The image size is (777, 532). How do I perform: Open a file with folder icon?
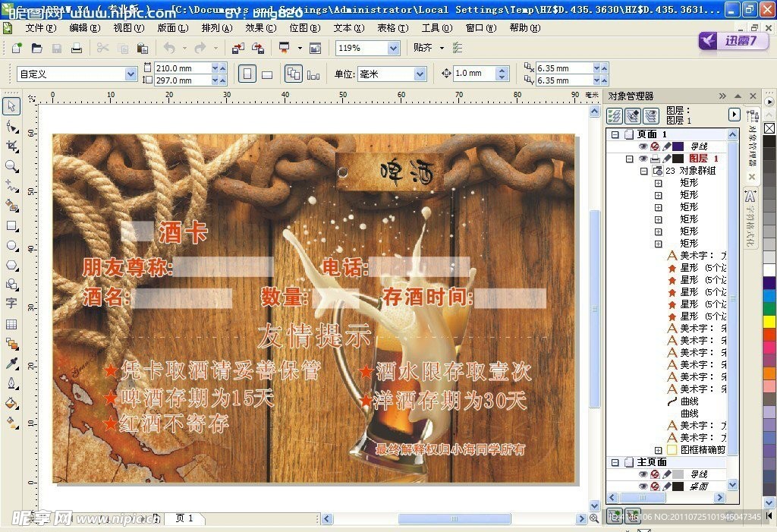[36, 48]
